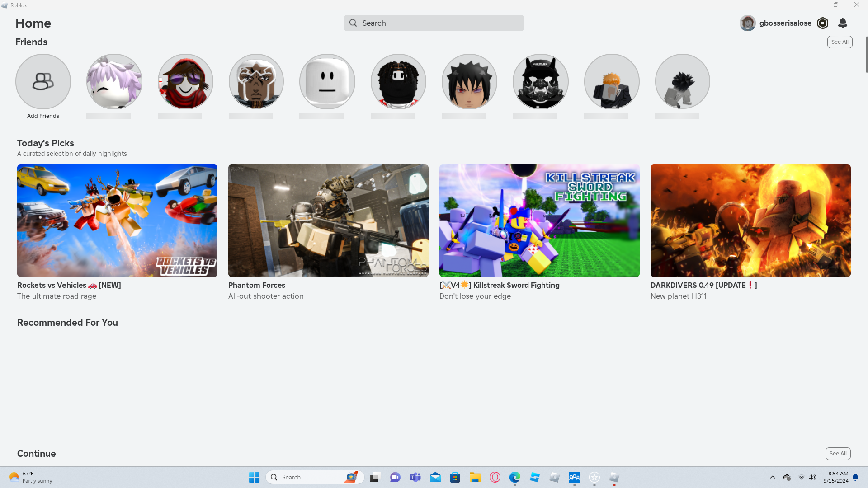
Task: Open the Robux currency icon
Action: pos(823,23)
